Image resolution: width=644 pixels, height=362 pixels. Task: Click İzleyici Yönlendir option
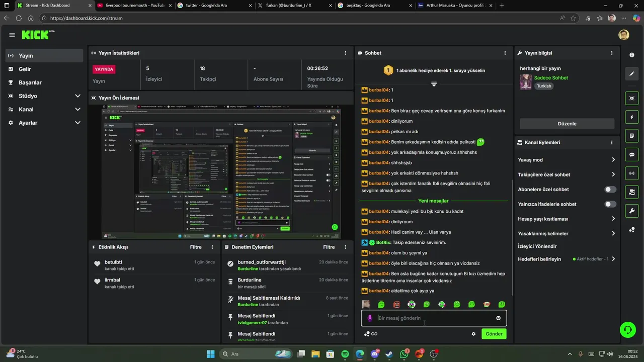coord(537,246)
